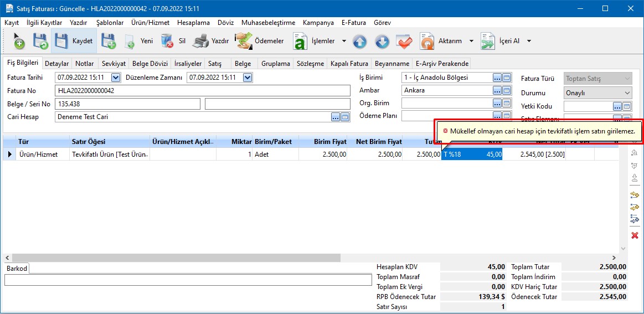Create new record with Yeni
Viewport: 644px width, 314px height.
point(138,41)
